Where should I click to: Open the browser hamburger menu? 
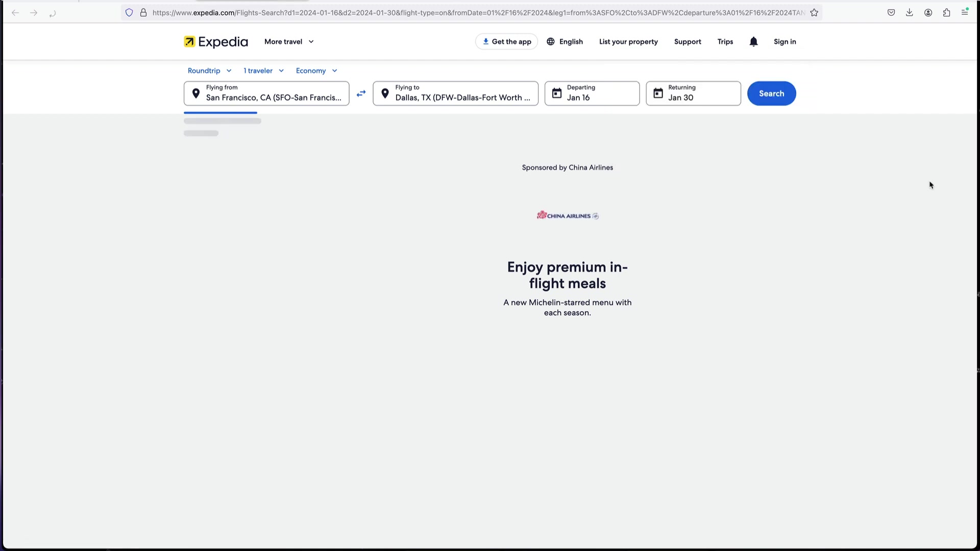tap(965, 12)
